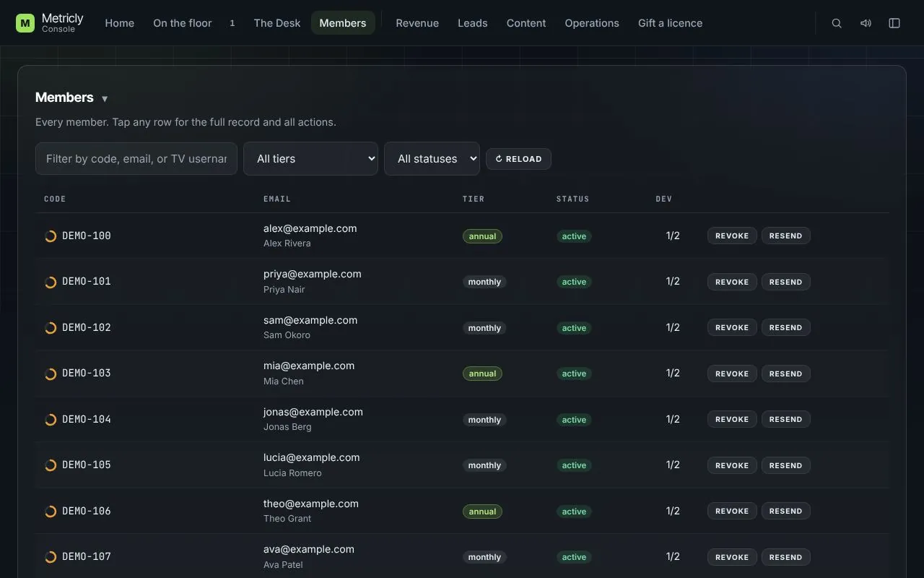The height and width of the screenshot is (578, 924).
Task: Click the Metricly green M logo
Action: pyautogui.click(x=25, y=23)
